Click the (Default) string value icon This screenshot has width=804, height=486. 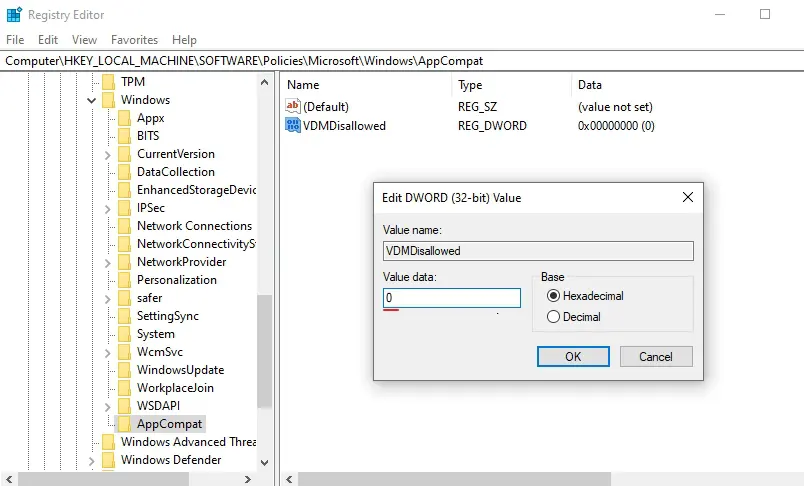pyautogui.click(x=293, y=106)
